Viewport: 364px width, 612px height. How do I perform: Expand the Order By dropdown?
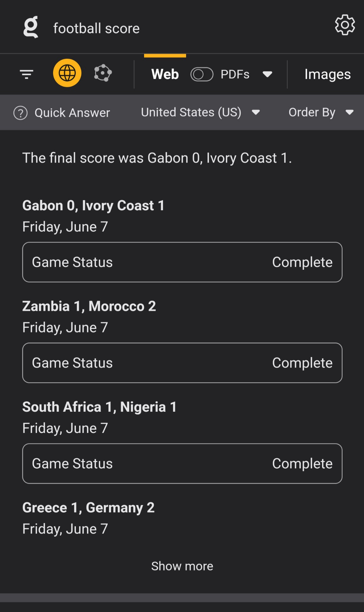pos(321,112)
